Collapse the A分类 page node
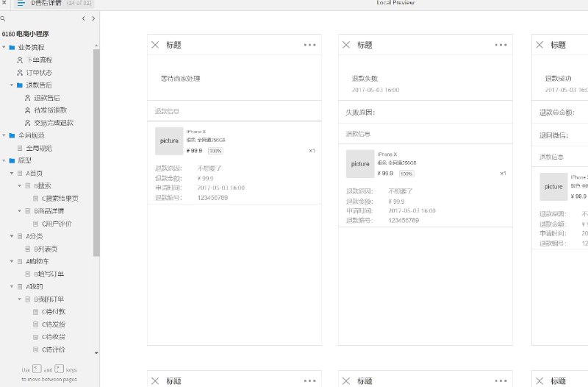The image size is (588, 387). click(12, 236)
